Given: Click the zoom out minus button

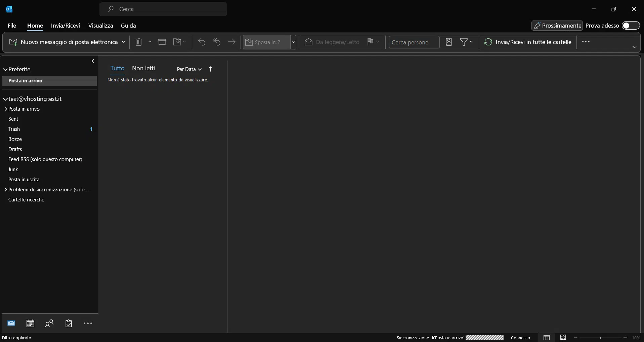Looking at the screenshot, I should point(575,338).
